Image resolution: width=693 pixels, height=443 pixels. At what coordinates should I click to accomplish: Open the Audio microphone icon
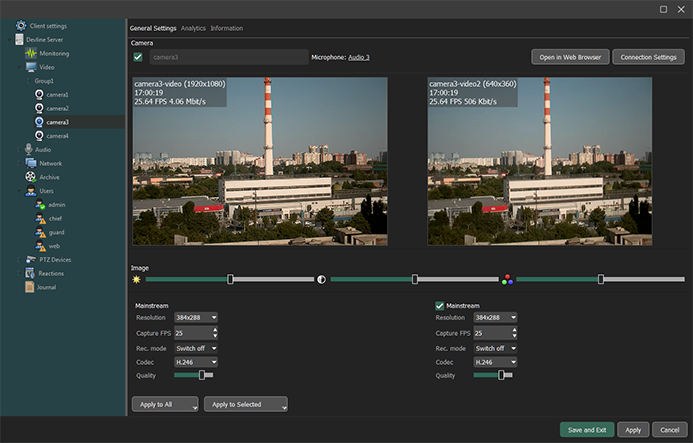[x=29, y=149]
